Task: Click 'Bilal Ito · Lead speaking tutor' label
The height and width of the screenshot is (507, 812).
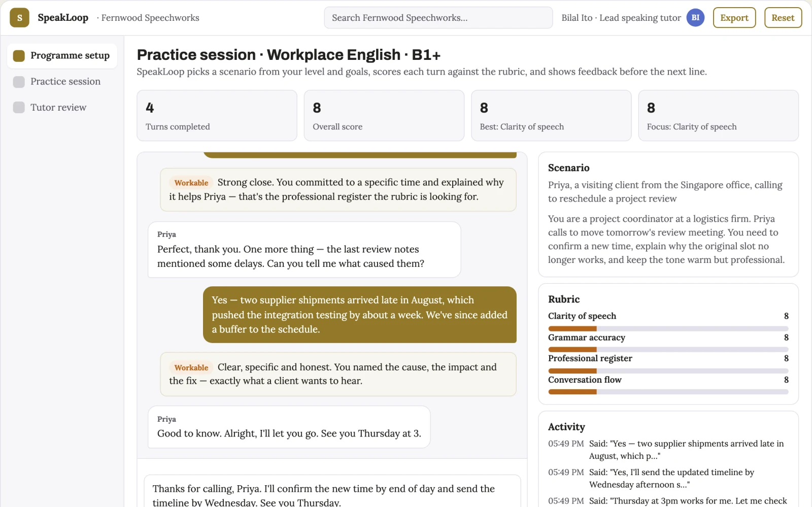Action: click(621, 18)
